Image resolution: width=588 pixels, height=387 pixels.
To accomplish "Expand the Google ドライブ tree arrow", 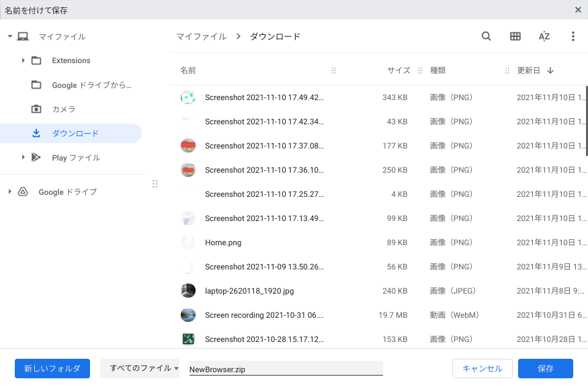I will 10,192.
